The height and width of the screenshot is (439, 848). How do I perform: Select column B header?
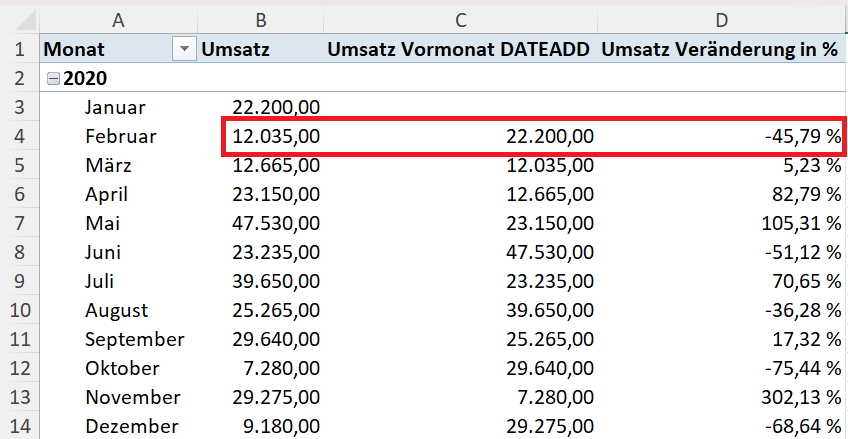click(x=260, y=18)
